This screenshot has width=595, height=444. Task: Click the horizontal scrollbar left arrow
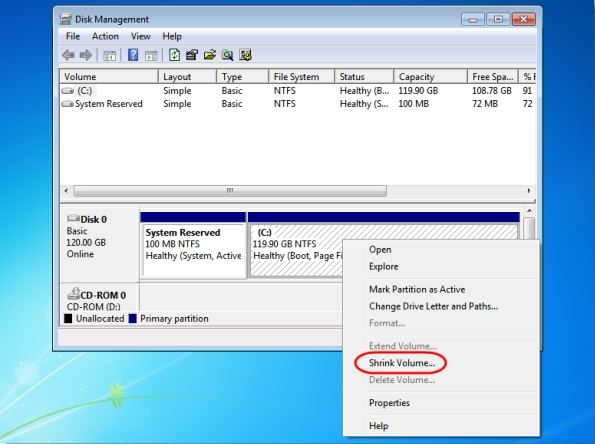click(66, 191)
